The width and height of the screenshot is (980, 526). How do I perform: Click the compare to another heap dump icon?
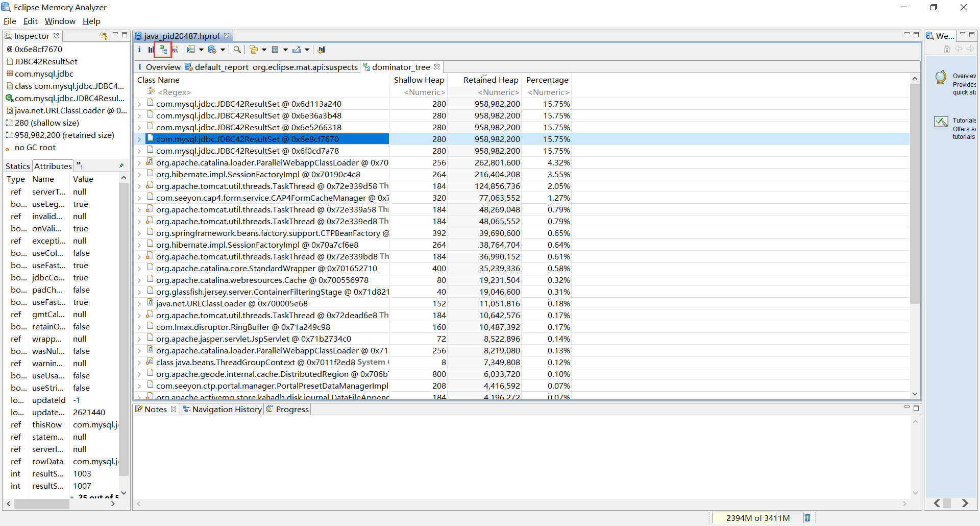tap(321, 50)
